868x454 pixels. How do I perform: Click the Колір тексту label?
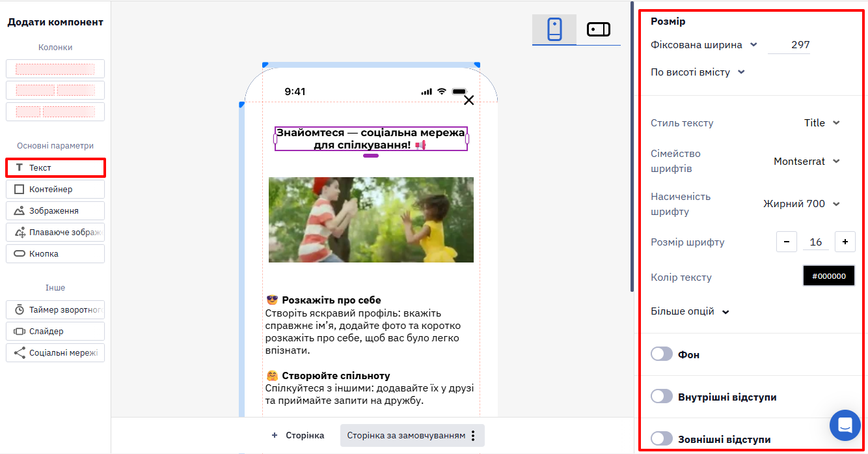[x=681, y=277]
